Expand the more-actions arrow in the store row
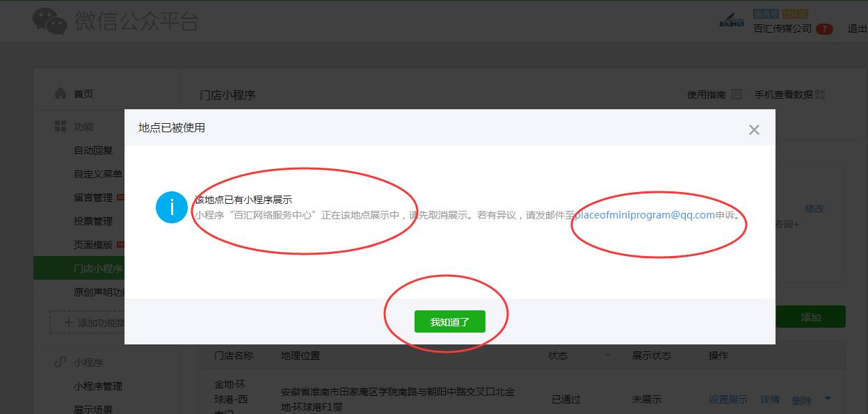Screen dimensions: 868x414 pyautogui.click(x=828, y=399)
